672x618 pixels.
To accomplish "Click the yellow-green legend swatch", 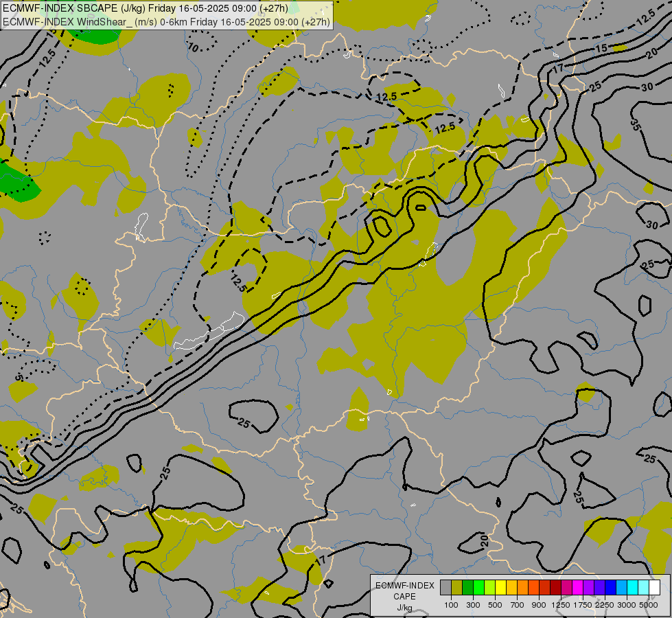I will [x=490, y=587].
